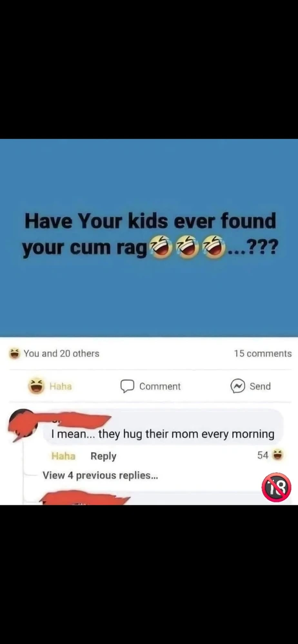Image resolution: width=298 pixels, height=644 pixels.
Task: Click the Haha emoji beside 'You and 20 others'
Action: [15, 353]
